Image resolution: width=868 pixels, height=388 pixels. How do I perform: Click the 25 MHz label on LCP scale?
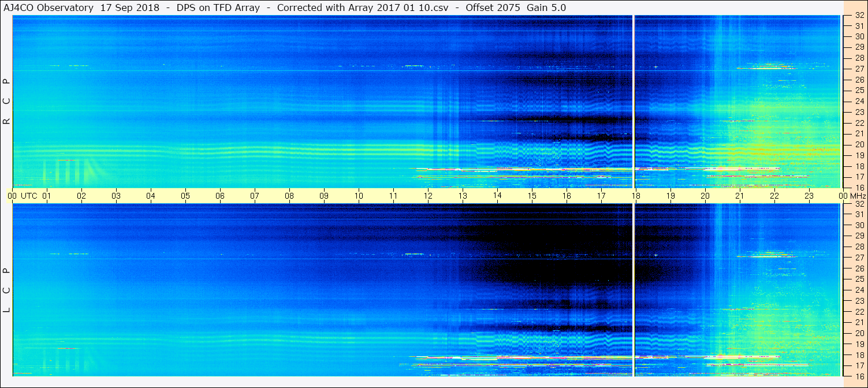[x=859, y=279]
